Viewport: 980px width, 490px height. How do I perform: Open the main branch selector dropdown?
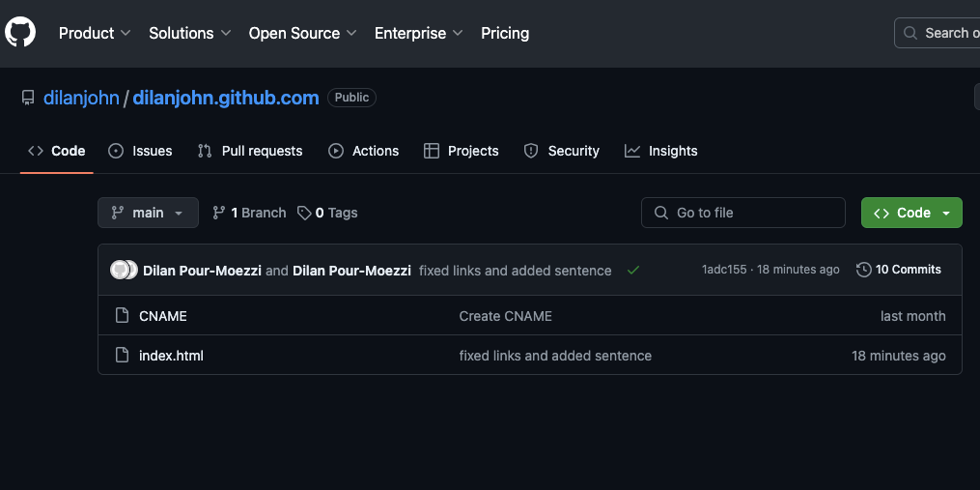[148, 213]
